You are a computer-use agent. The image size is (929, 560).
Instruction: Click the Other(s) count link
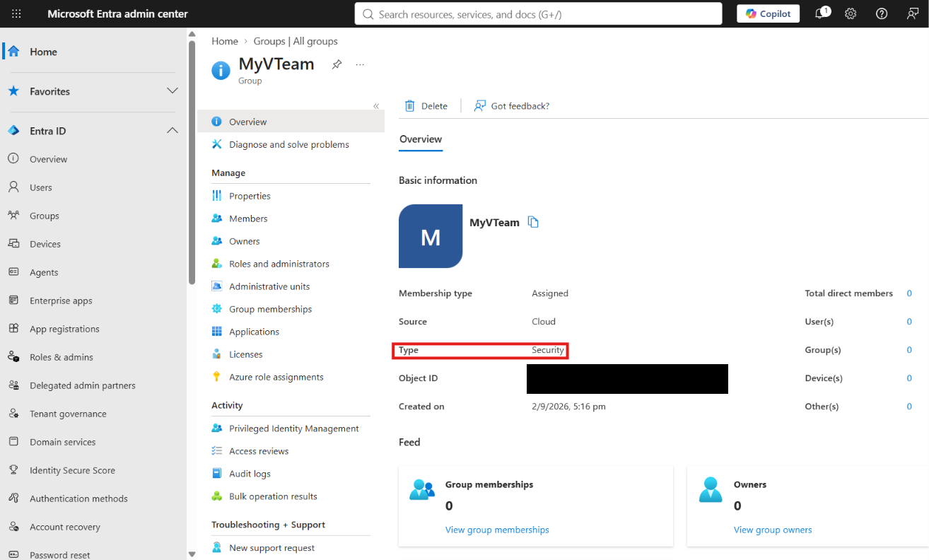(909, 407)
